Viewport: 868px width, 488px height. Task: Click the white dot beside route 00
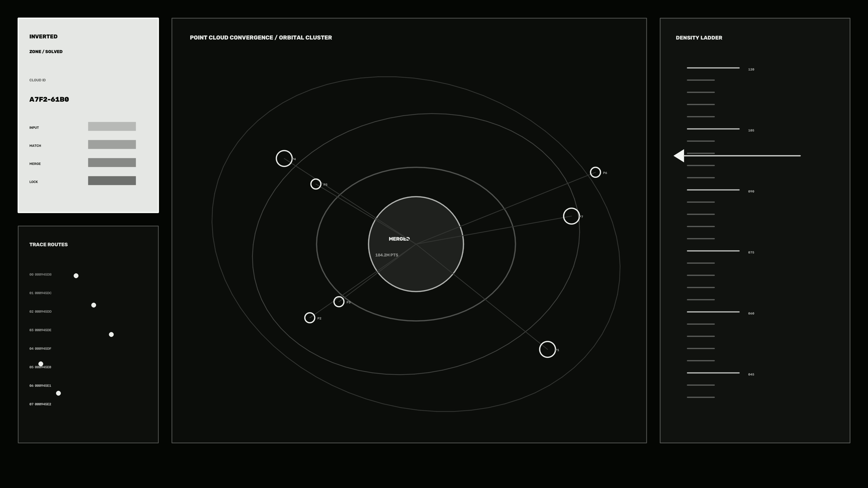pos(76,276)
